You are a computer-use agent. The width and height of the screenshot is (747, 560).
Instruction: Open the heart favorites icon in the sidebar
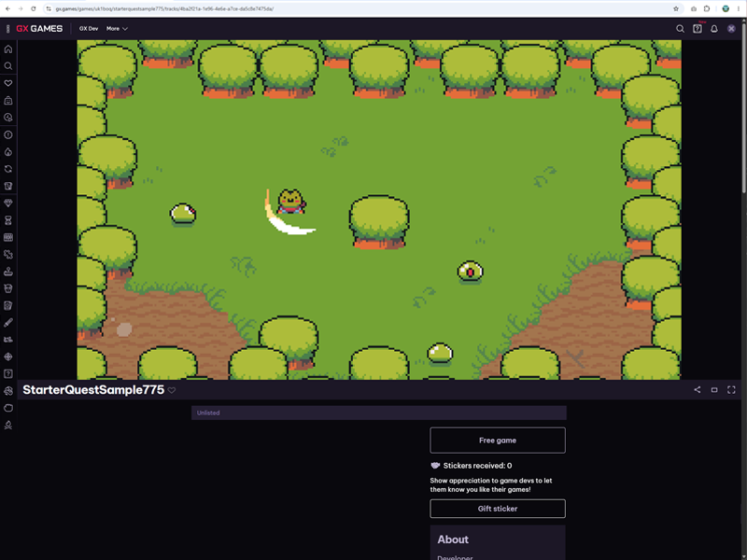point(8,83)
